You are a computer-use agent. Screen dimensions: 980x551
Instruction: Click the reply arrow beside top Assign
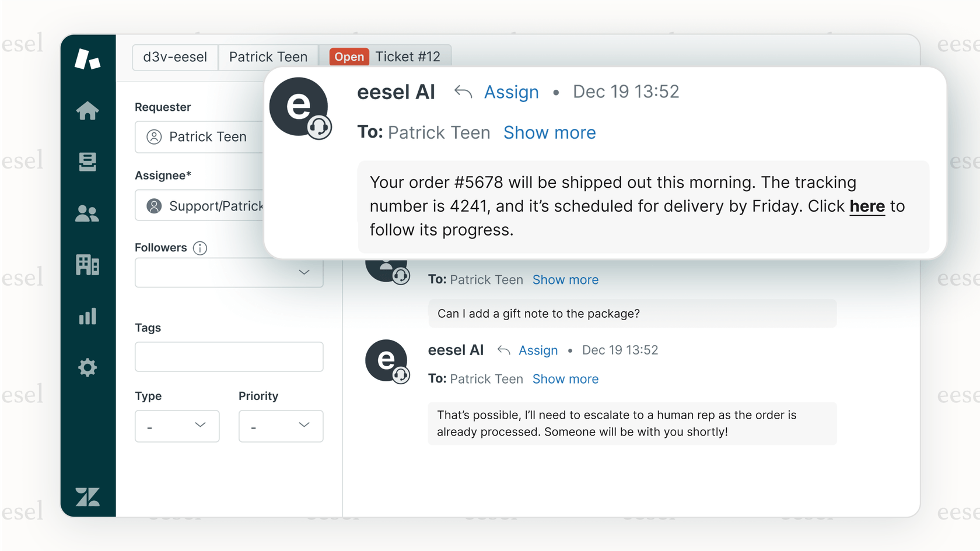pos(463,92)
